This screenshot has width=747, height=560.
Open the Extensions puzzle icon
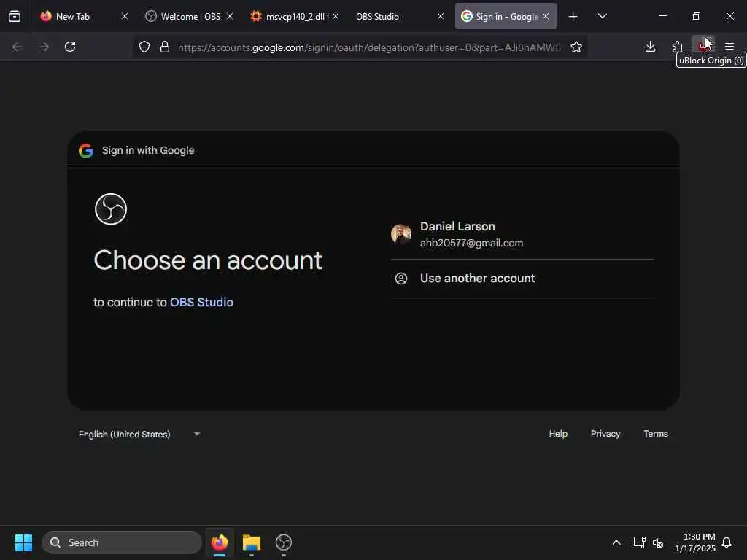677,47
